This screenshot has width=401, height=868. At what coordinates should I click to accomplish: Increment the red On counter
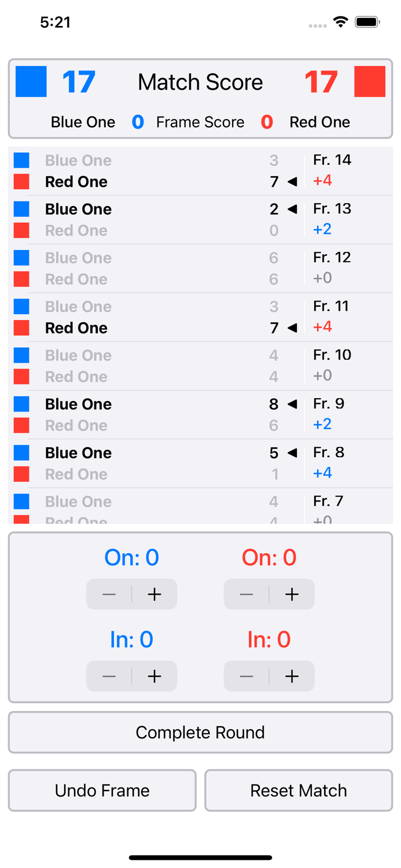[x=292, y=594]
